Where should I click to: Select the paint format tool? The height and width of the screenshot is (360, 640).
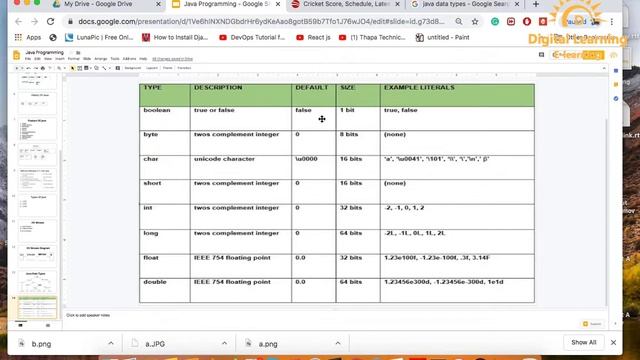(50, 68)
